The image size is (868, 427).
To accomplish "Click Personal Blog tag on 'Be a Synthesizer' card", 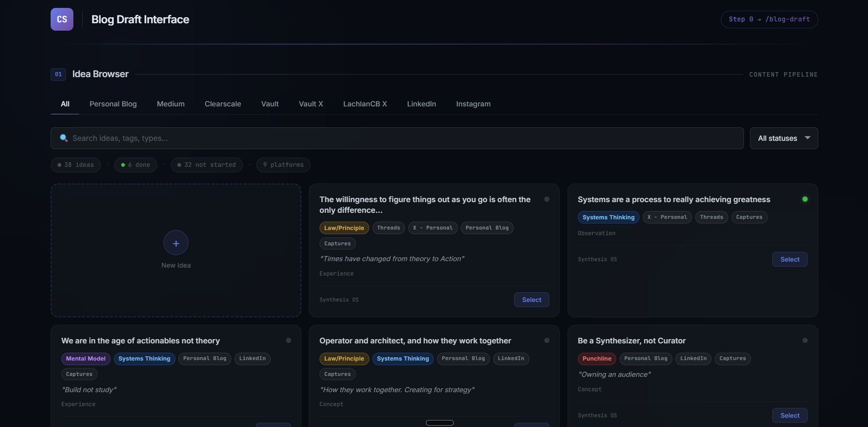I will (646, 359).
